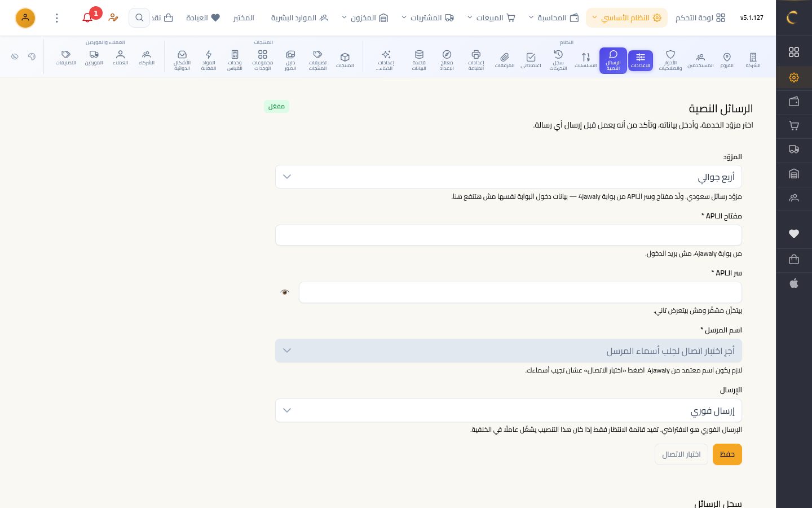812x508 pixels.
Task: Open المواد الفعالة lightning bolt icon
Action: [209, 60]
